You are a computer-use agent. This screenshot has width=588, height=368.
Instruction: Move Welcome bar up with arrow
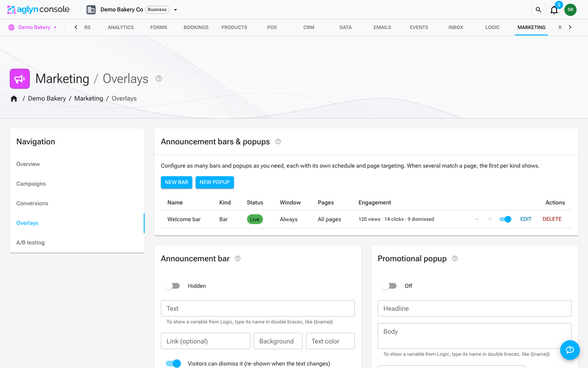(477, 219)
